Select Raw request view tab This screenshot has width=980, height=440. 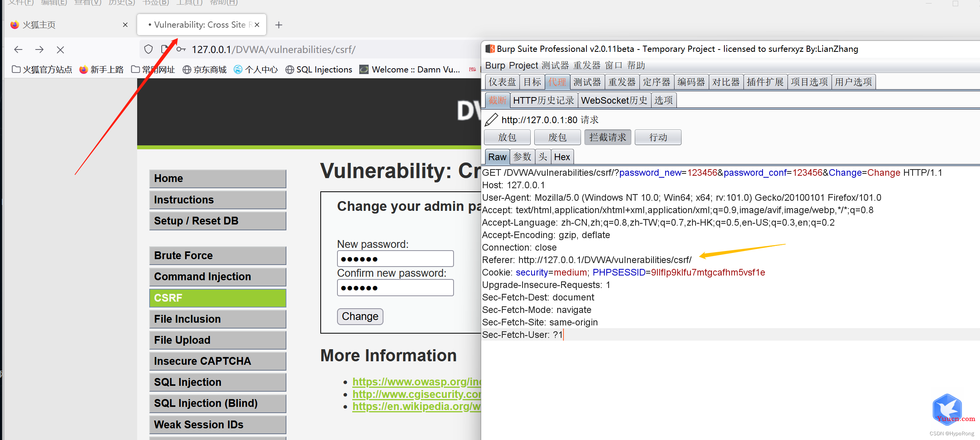tap(497, 157)
